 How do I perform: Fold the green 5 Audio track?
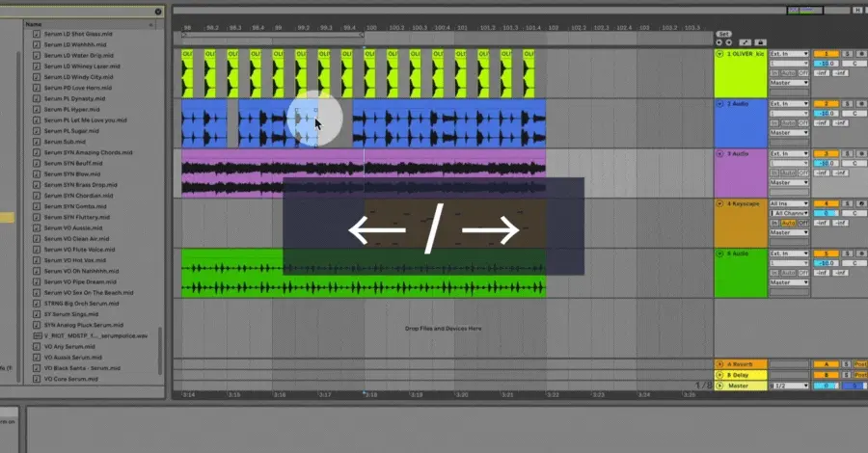coord(719,253)
